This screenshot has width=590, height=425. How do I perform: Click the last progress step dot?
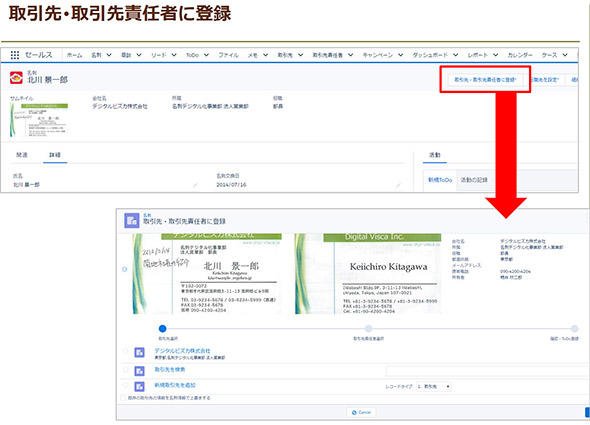(574, 329)
